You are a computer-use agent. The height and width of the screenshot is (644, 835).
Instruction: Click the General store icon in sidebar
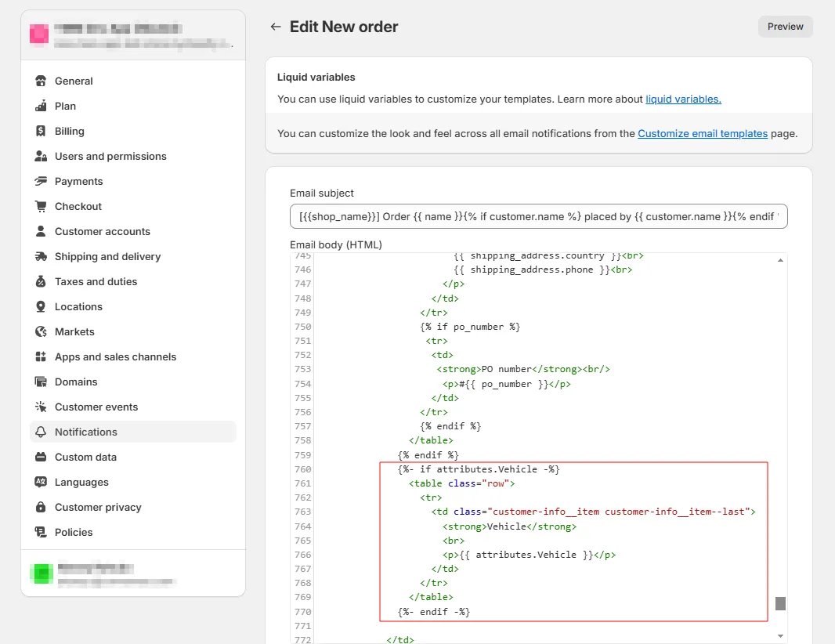coord(41,81)
